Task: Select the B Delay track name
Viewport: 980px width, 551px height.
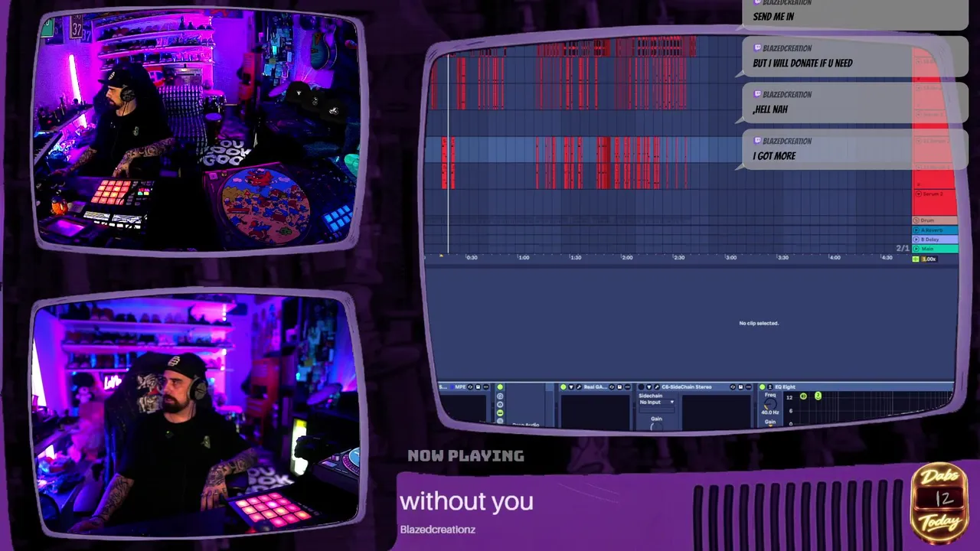Action: coord(930,240)
